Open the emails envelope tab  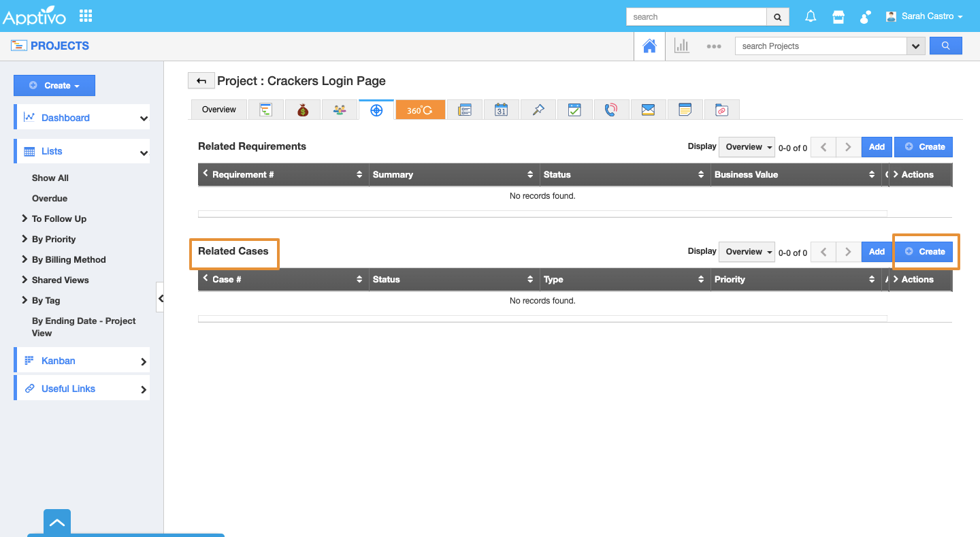648,110
